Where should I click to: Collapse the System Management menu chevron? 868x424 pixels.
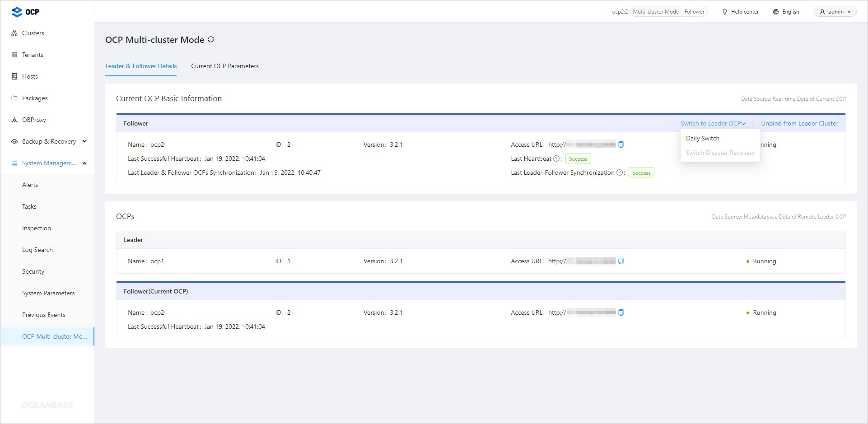(84, 163)
